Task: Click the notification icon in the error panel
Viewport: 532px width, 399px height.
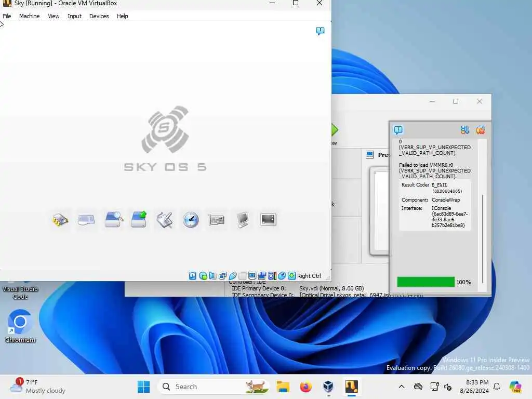Action: [x=398, y=130]
